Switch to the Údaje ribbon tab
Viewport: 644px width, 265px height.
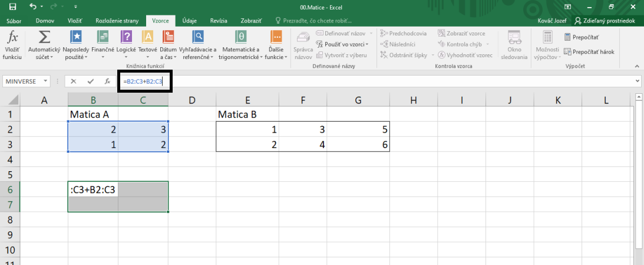[189, 20]
